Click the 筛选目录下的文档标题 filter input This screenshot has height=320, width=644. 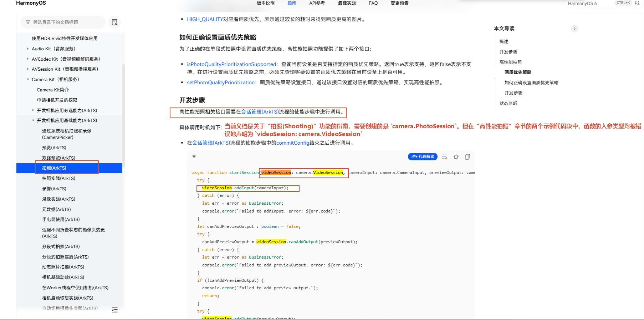click(x=63, y=22)
